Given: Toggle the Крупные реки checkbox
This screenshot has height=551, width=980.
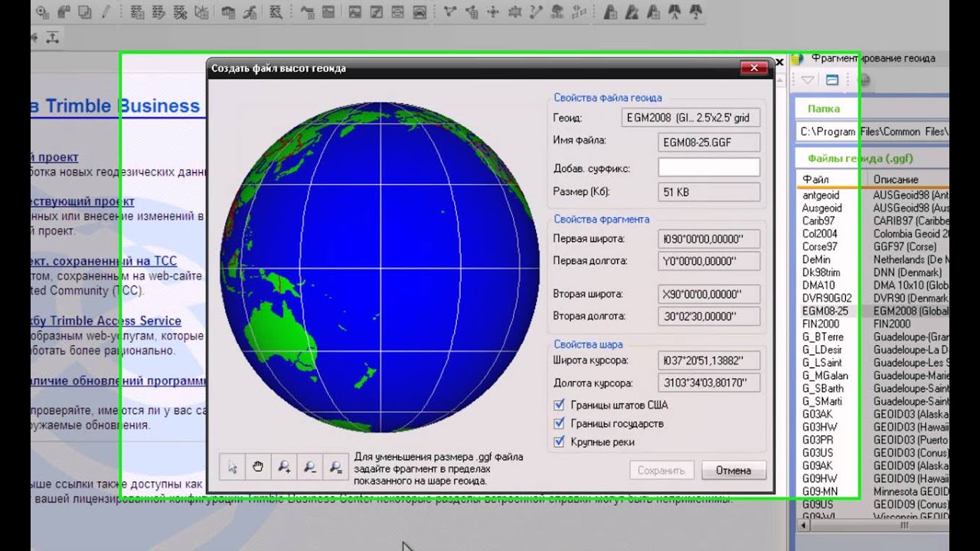Looking at the screenshot, I should click(558, 442).
